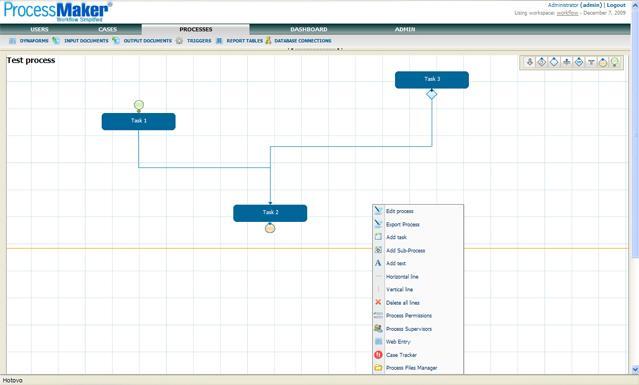Open Report Tables section

[245, 41]
